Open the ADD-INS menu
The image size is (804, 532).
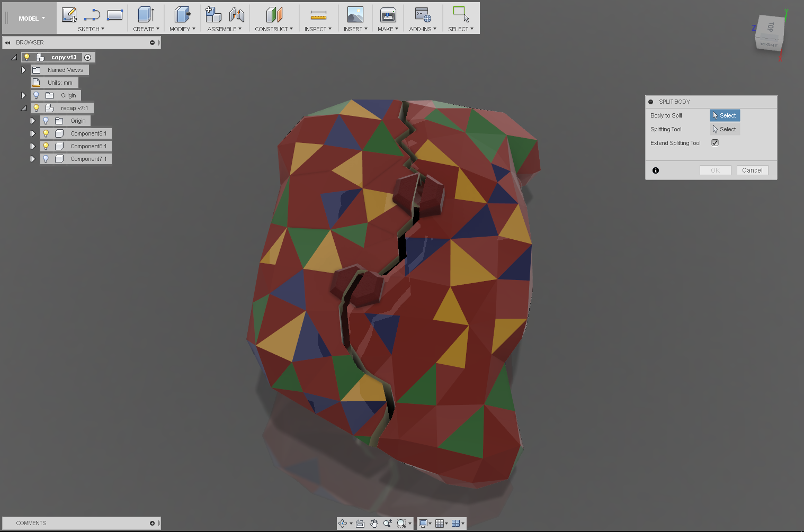tap(423, 29)
